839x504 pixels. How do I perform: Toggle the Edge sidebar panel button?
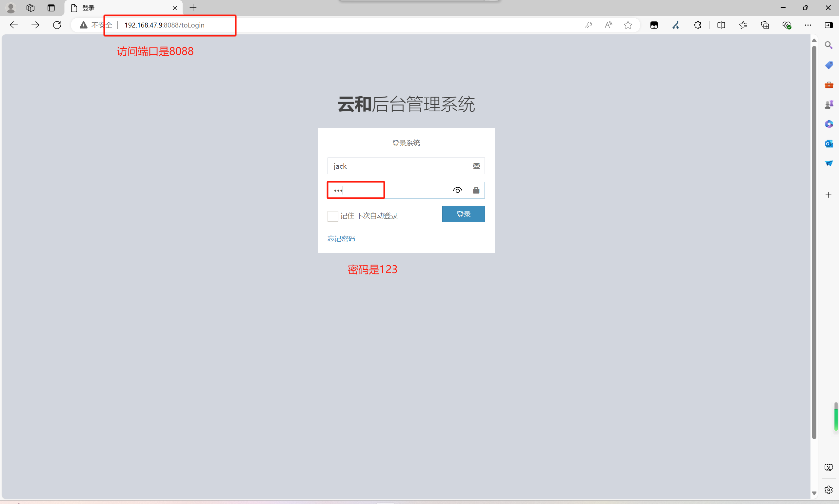coord(829,25)
